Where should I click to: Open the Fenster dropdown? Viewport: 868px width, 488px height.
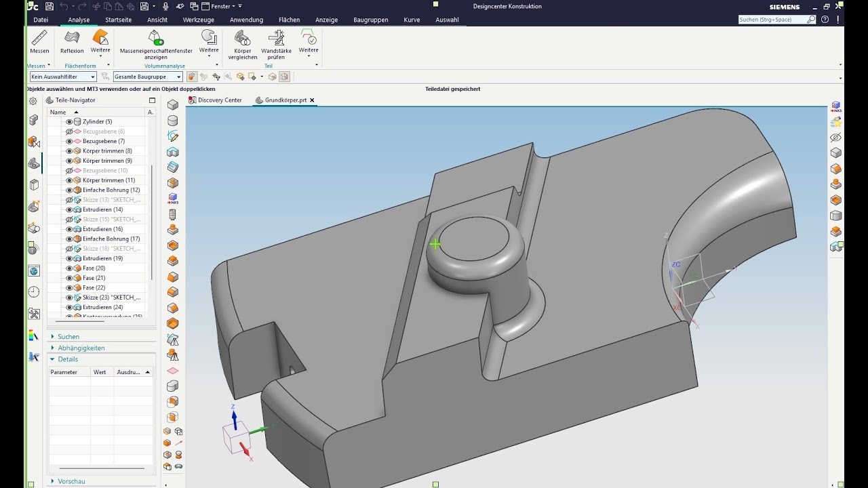223,6
